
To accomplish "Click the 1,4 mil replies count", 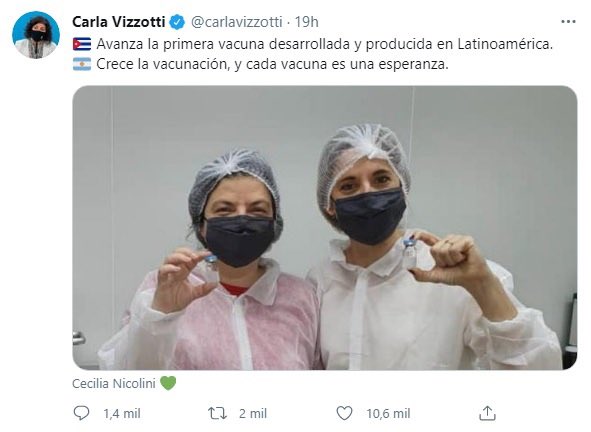I will pyautogui.click(x=122, y=414).
